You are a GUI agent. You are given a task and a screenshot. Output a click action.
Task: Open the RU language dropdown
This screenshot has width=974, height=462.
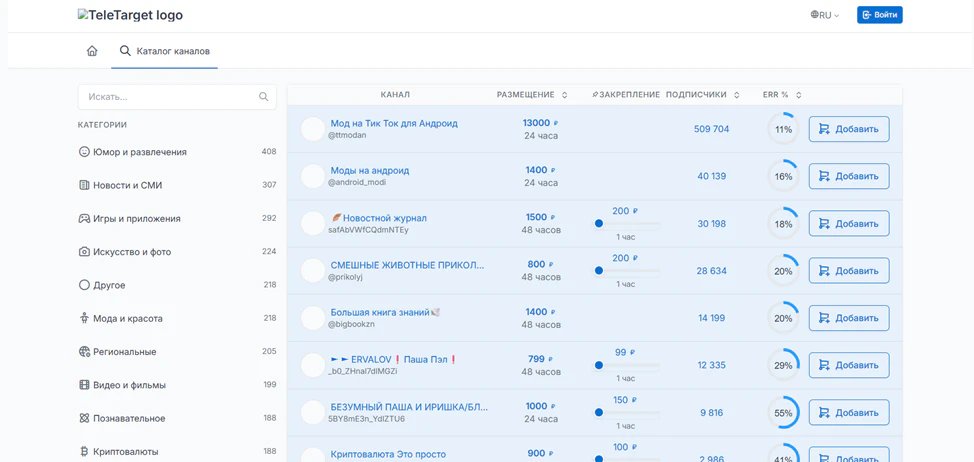pyautogui.click(x=825, y=15)
